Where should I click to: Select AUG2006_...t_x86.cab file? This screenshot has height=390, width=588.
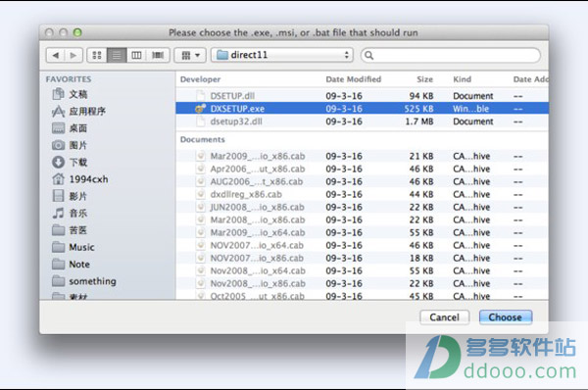[x=362, y=181]
